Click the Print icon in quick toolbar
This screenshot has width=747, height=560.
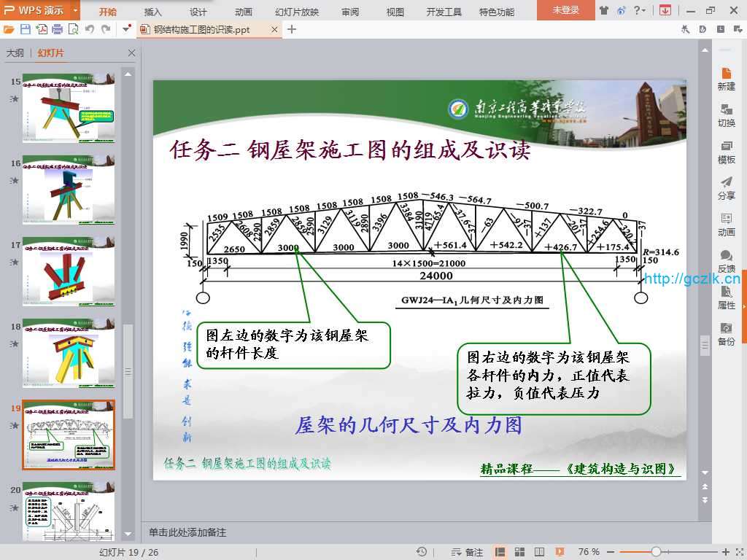pyautogui.click(x=58, y=29)
